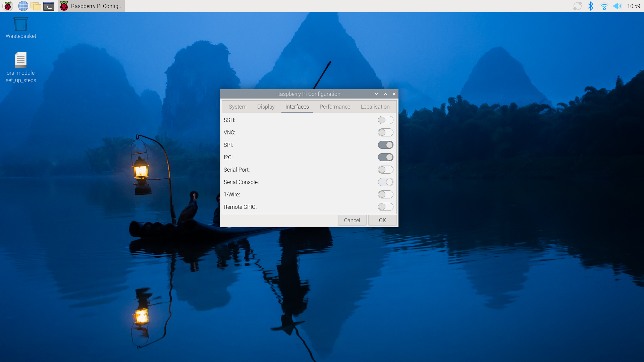This screenshot has height=362, width=644.
Task: Open the Localisation tab
Action: [375, 107]
